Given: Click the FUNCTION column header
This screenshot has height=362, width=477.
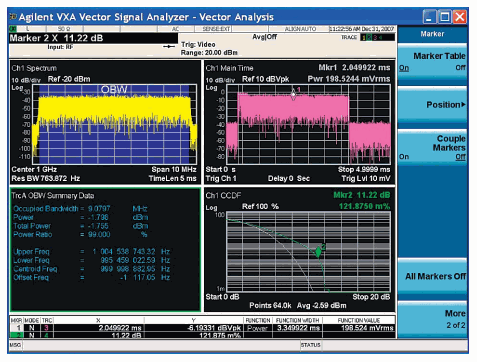Looking at the screenshot, I should click(x=258, y=320).
